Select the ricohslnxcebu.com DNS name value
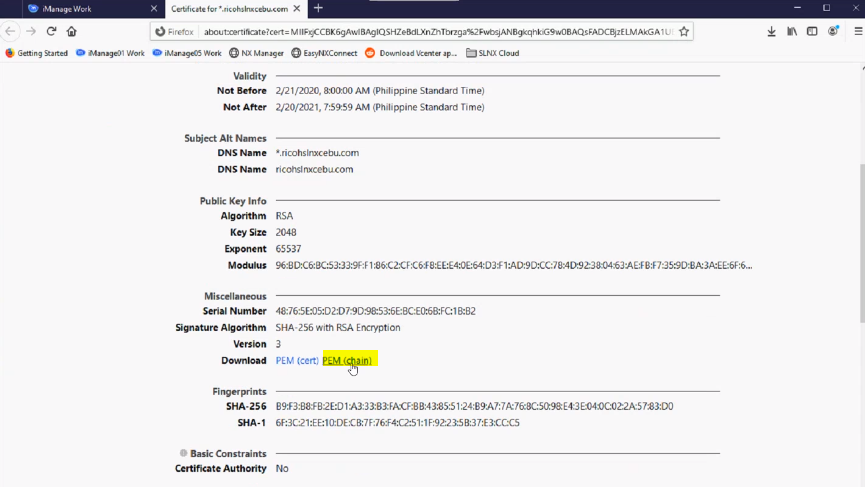The width and height of the screenshot is (865, 487). click(x=314, y=169)
